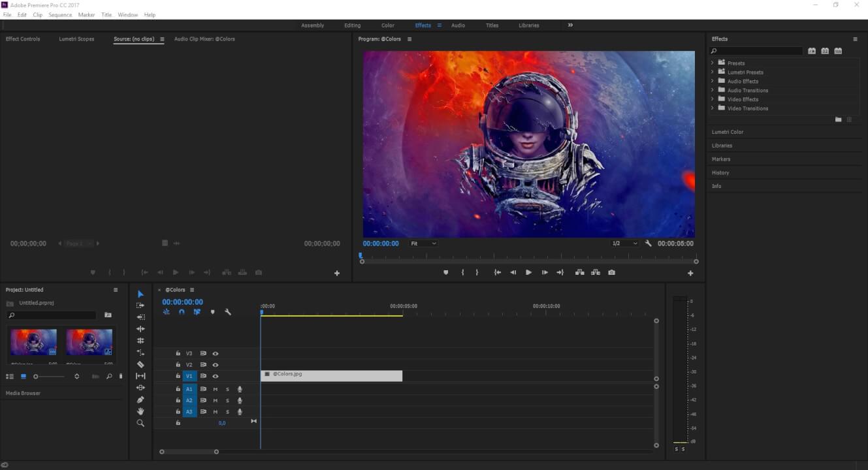This screenshot has height=470, width=868.
Task: Expand the Video Effects folder
Action: pyautogui.click(x=712, y=99)
